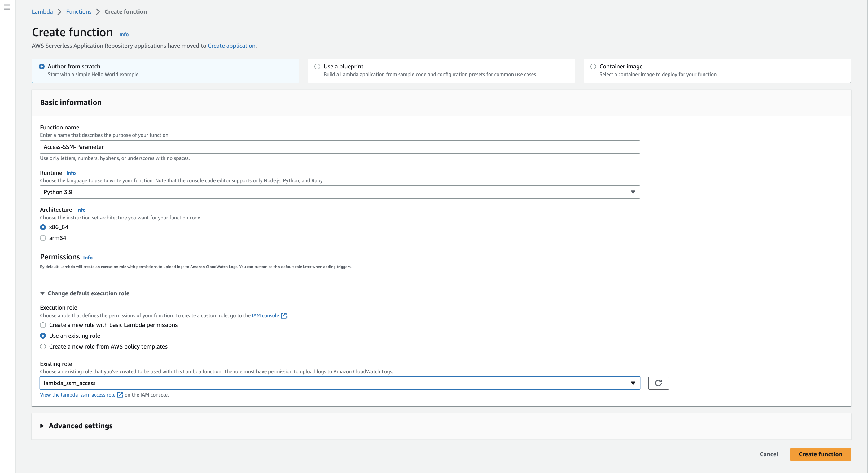
Task: Open external icon beside lambda_ssm_access role link
Action: 120,395
